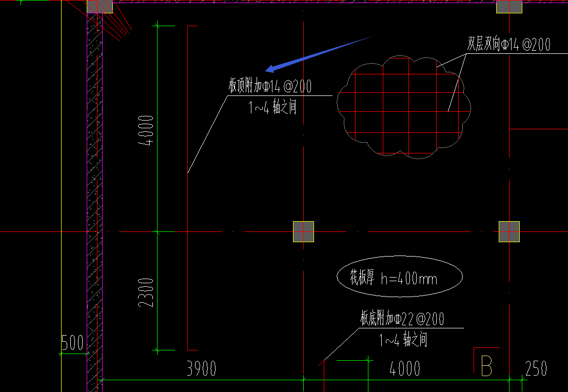Click 1~4 轴之间 text under 板底附加
The image size is (568, 392).
403,340
